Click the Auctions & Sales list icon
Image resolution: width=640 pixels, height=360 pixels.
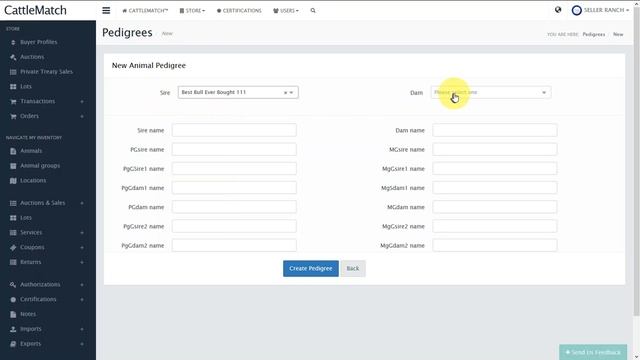coord(13,203)
